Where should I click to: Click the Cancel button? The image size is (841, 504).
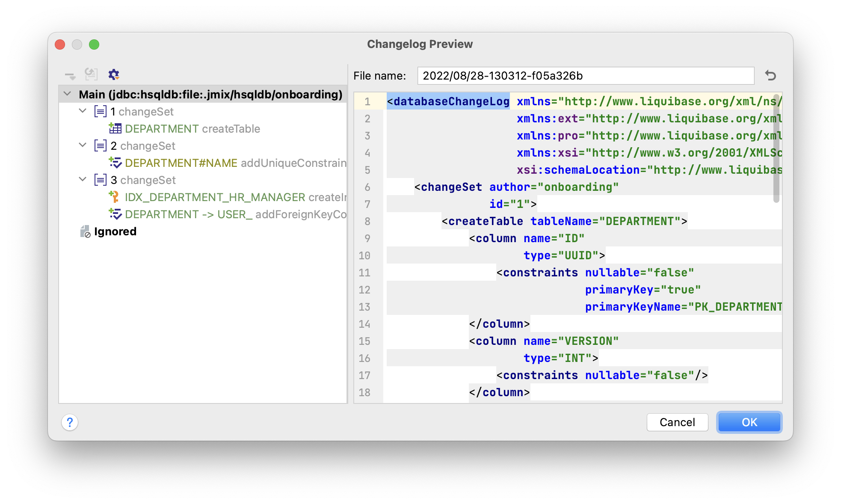point(677,422)
